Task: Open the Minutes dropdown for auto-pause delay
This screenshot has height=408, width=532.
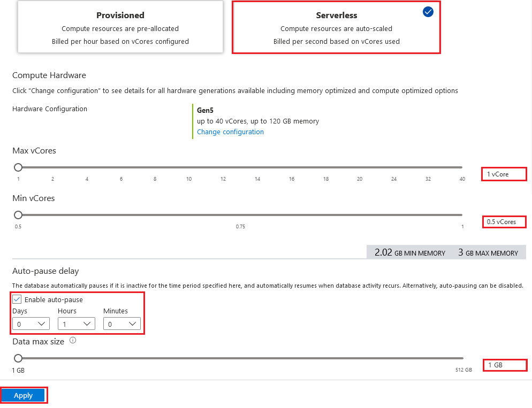Action: pos(122,324)
